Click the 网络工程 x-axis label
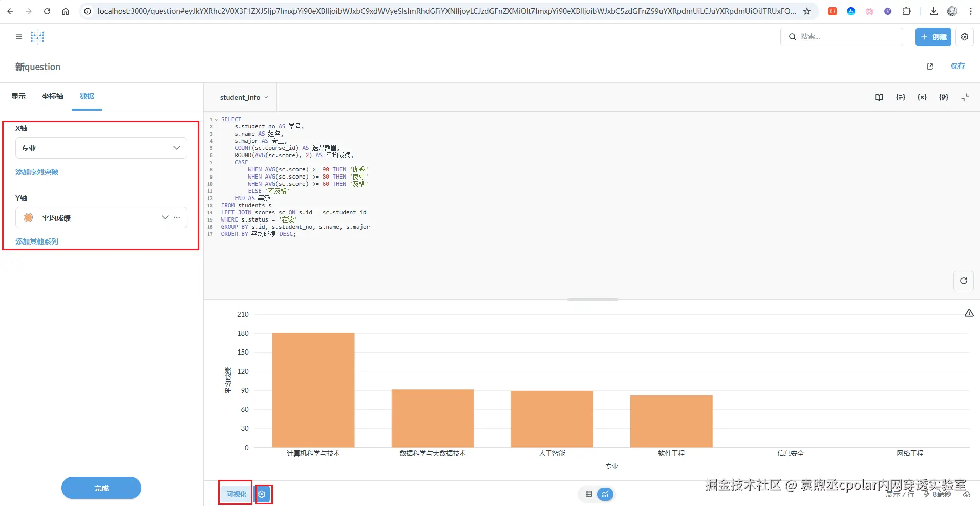The image size is (980, 506). coord(910,453)
